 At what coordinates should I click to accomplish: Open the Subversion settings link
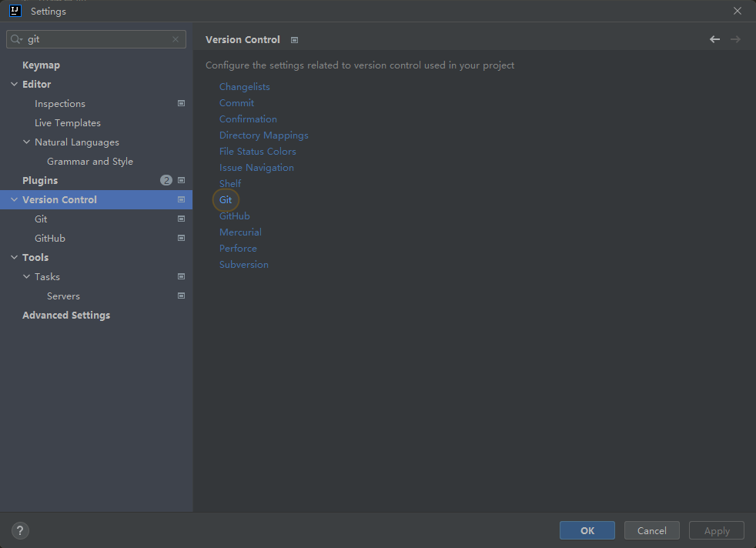pyautogui.click(x=244, y=265)
